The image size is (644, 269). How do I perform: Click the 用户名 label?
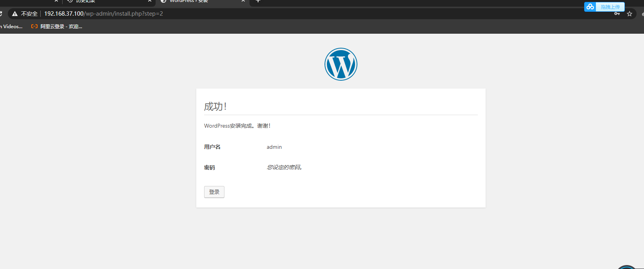212,147
